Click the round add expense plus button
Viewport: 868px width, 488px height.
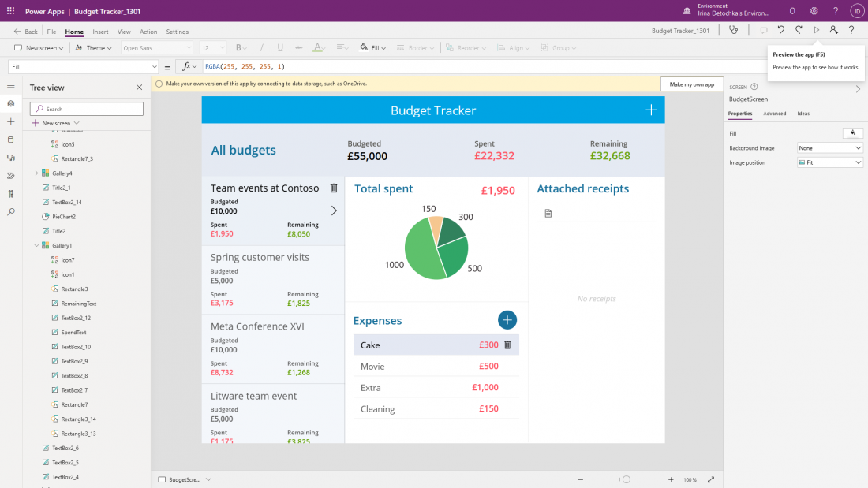[x=507, y=319]
